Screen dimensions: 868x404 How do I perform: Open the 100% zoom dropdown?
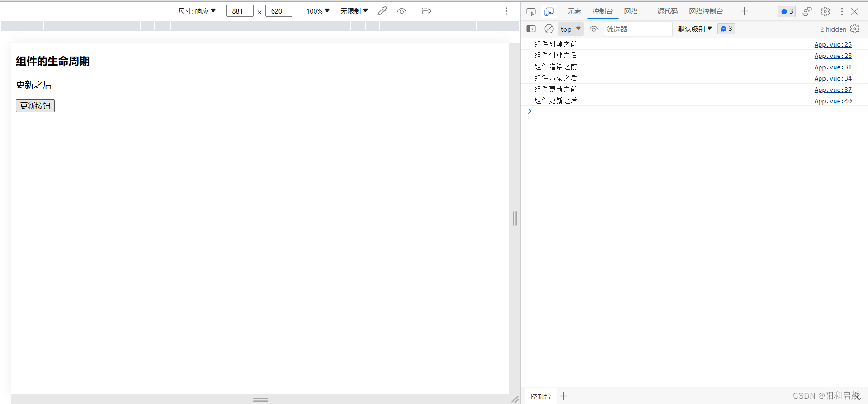tap(318, 11)
